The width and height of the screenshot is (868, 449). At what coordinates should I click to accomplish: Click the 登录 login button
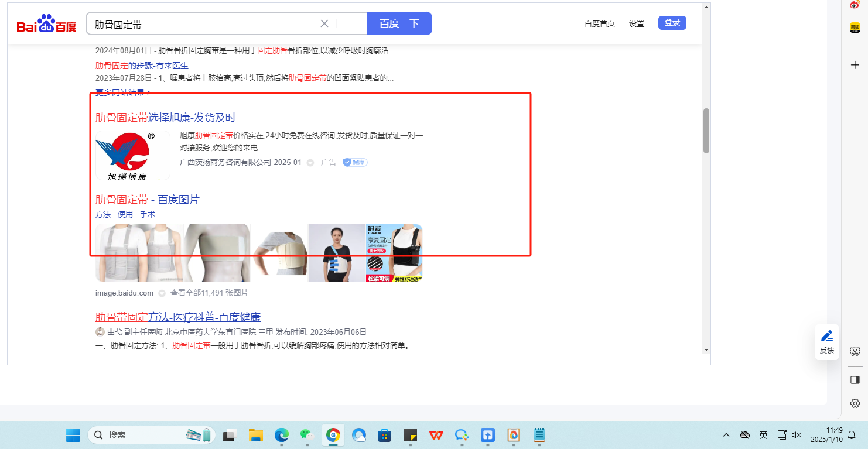672,23
